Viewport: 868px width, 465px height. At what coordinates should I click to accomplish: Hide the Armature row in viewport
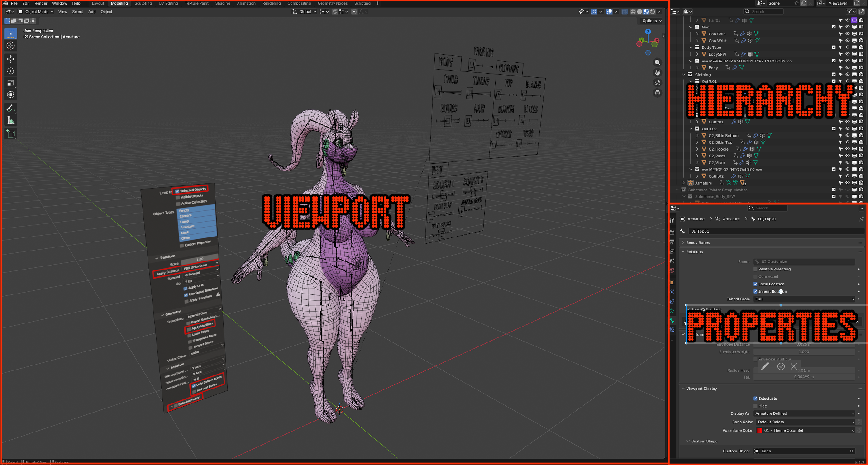pos(848,183)
